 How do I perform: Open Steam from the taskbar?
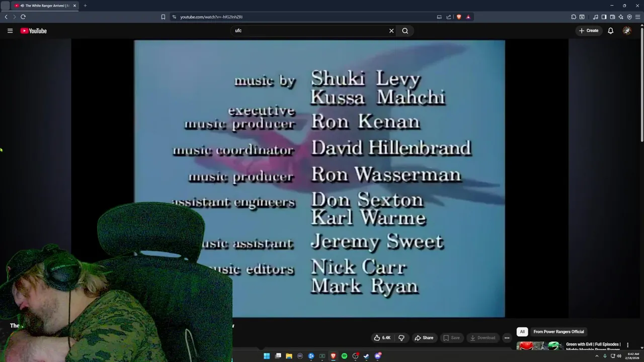tap(366, 356)
